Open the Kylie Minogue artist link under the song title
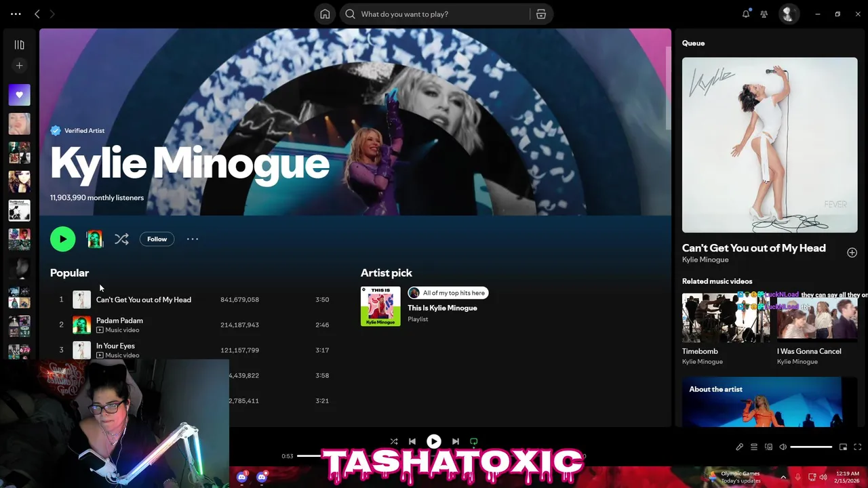Viewport: 868px width, 488px height. 705,260
